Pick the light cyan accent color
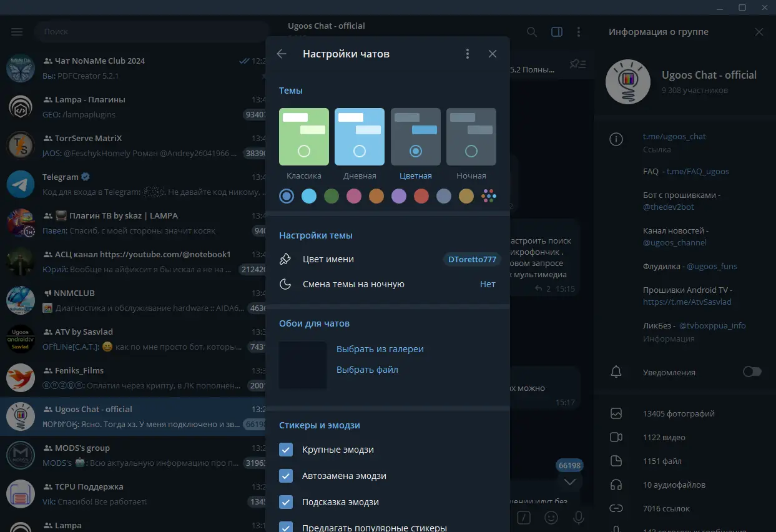 [309, 196]
